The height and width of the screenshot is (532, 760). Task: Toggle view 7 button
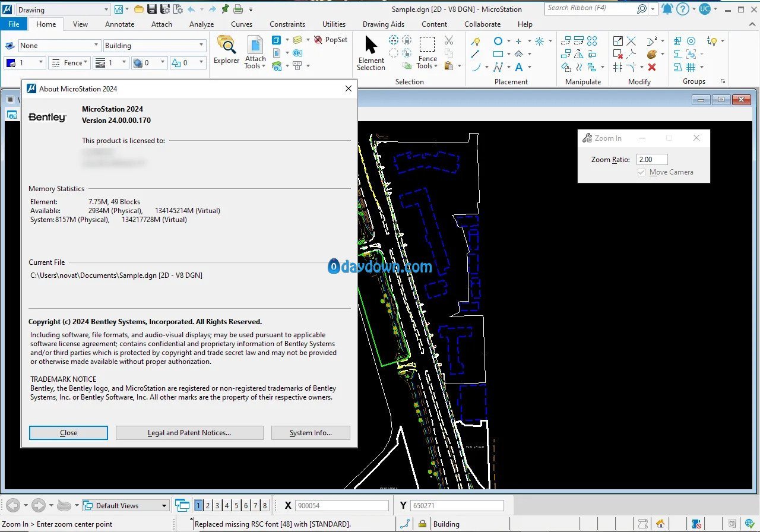coord(255,505)
